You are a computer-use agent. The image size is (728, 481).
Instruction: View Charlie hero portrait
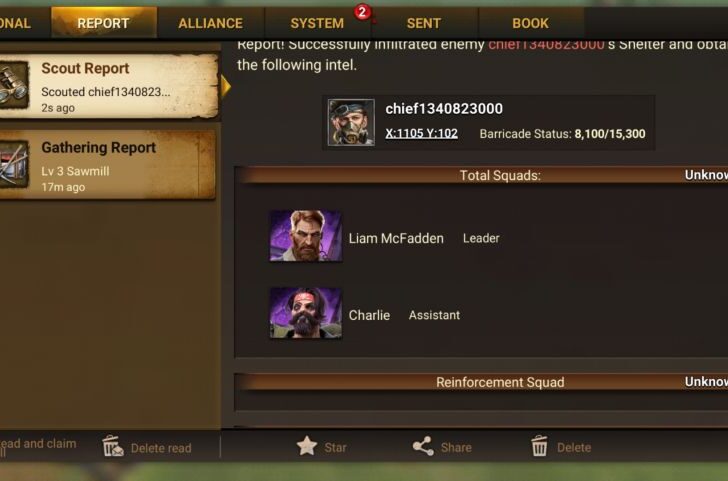[x=306, y=313]
